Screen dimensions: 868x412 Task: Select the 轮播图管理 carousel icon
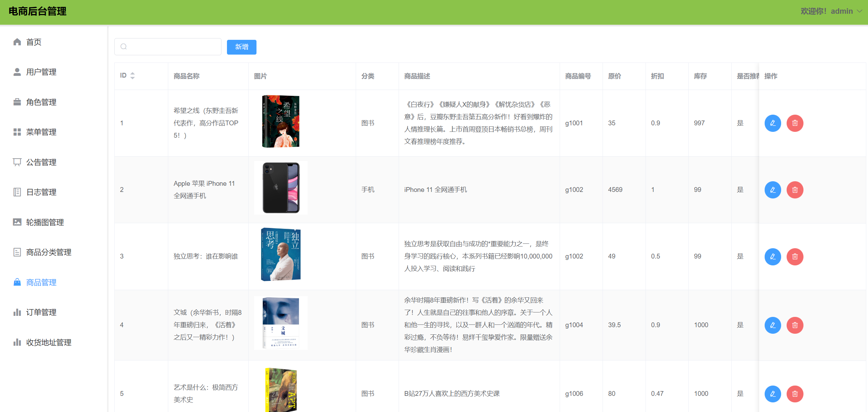tap(17, 222)
